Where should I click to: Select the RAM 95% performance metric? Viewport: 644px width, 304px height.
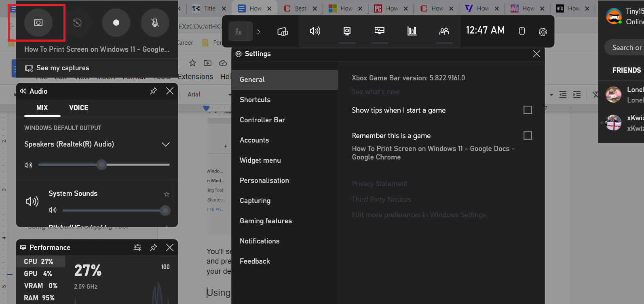point(41,298)
